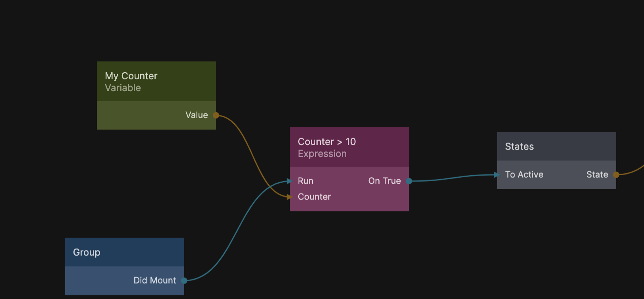
Task: Click the To Active input arrow
Action: pyautogui.click(x=497, y=175)
